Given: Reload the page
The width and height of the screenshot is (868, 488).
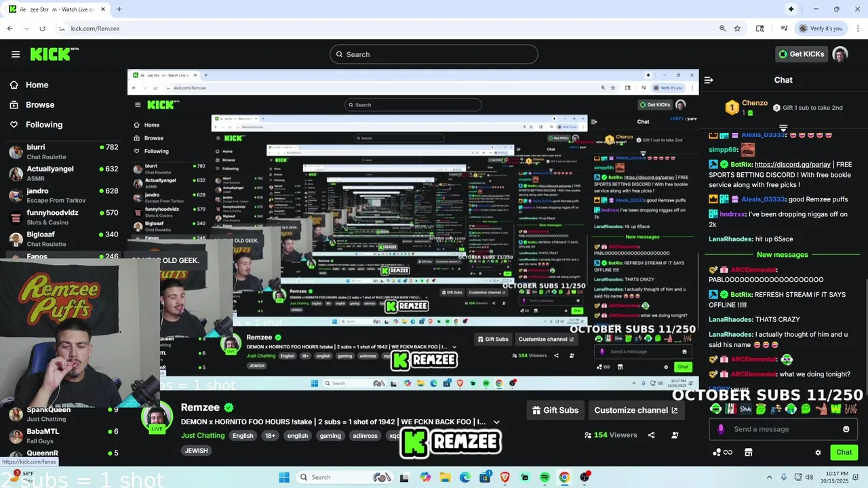Looking at the screenshot, I should pyautogui.click(x=42, y=28).
